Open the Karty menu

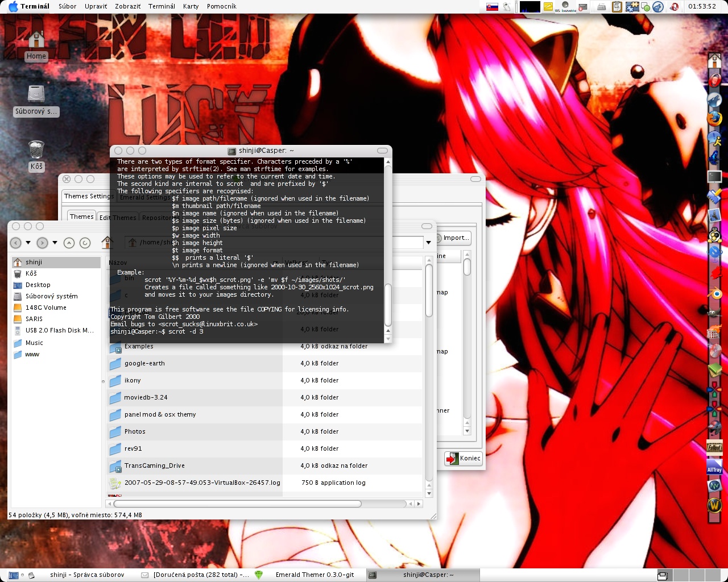tap(191, 6)
